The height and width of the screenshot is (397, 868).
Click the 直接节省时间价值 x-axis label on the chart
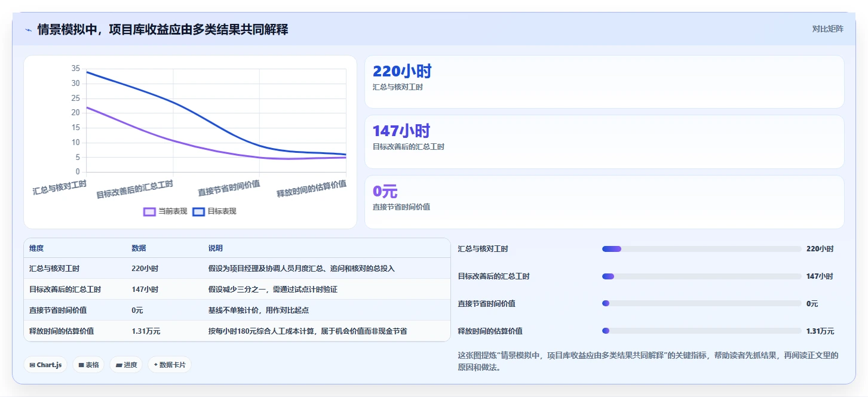pyautogui.click(x=229, y=188)
